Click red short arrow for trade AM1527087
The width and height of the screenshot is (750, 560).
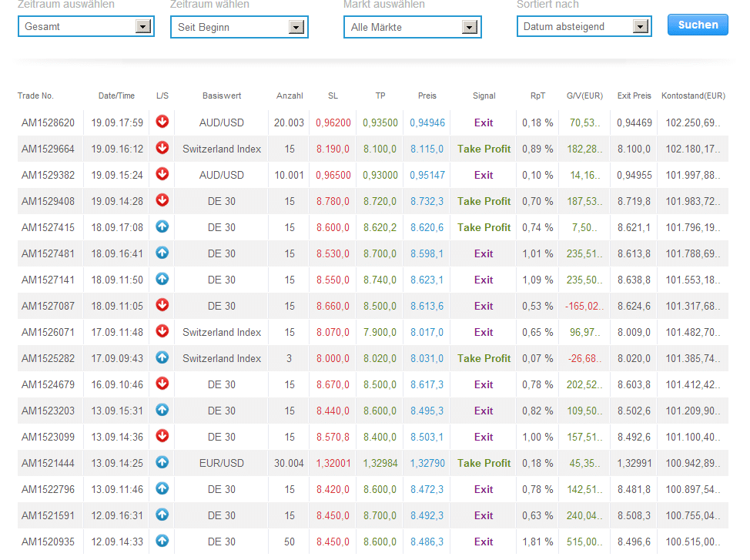[x=162, y=306]
